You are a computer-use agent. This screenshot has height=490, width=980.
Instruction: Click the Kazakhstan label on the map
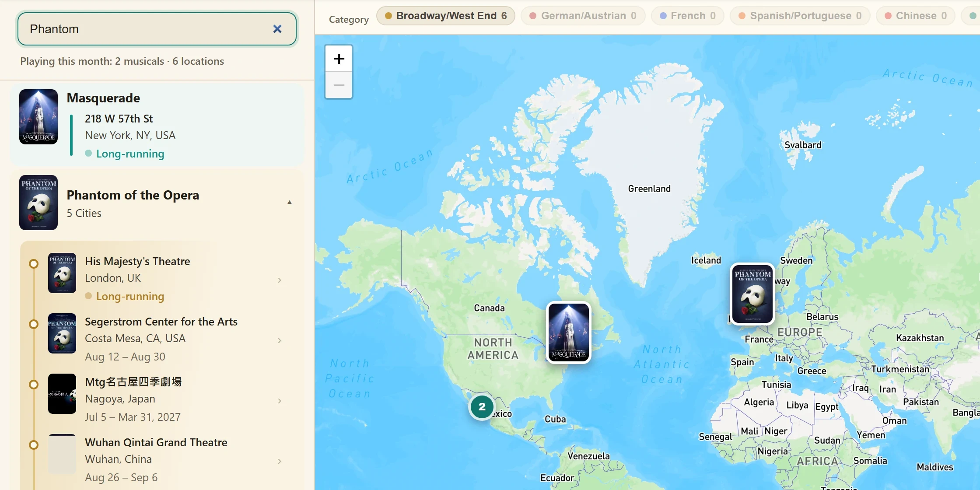coord(920,338)
